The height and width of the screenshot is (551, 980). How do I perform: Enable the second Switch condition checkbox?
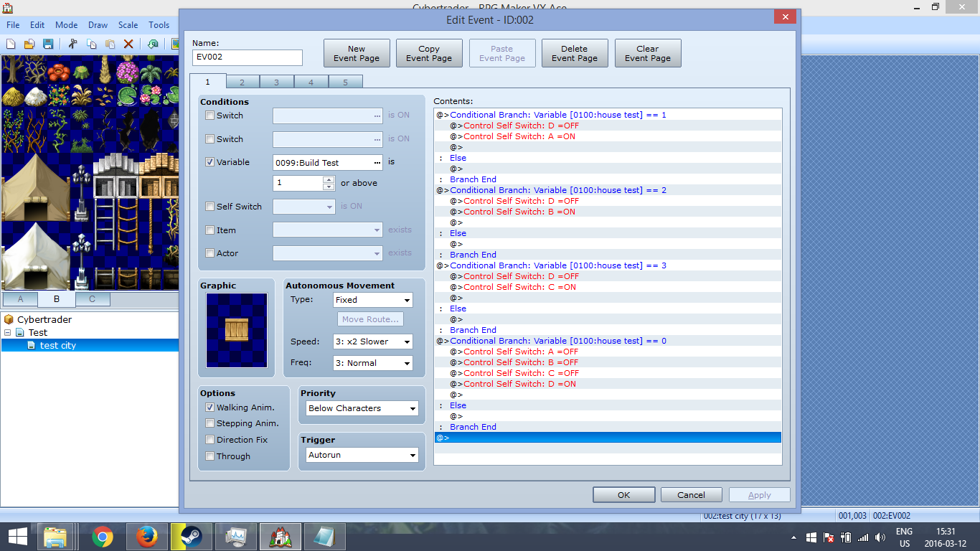pyautogui.click(x=209, y=139)
